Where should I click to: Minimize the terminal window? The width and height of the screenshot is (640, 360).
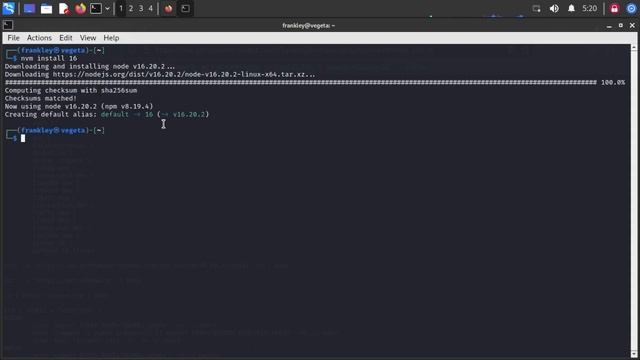click(609, 25)
